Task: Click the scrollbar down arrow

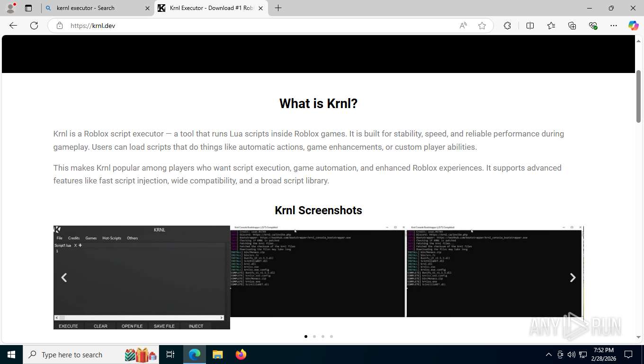Action: 638,337
